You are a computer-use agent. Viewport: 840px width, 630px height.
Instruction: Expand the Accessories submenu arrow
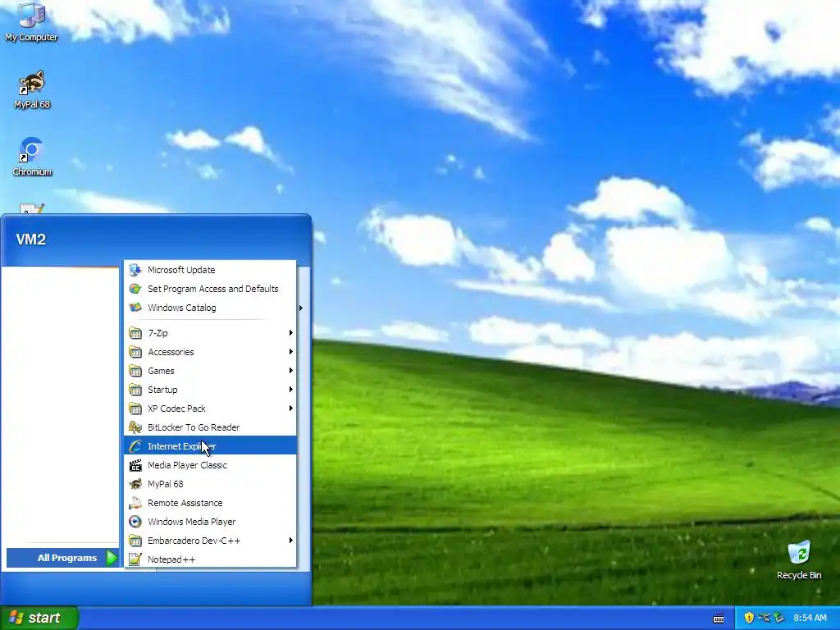pos(291,352)
